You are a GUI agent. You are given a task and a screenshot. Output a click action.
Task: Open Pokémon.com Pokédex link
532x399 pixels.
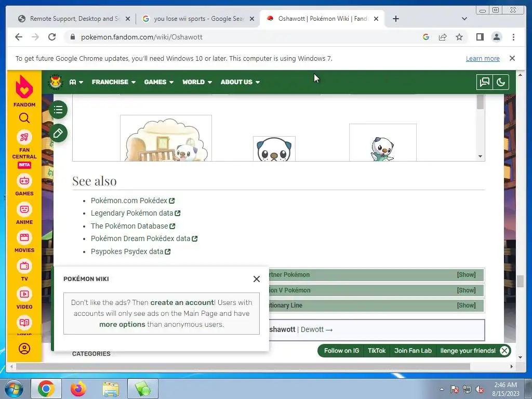(132, 201)
